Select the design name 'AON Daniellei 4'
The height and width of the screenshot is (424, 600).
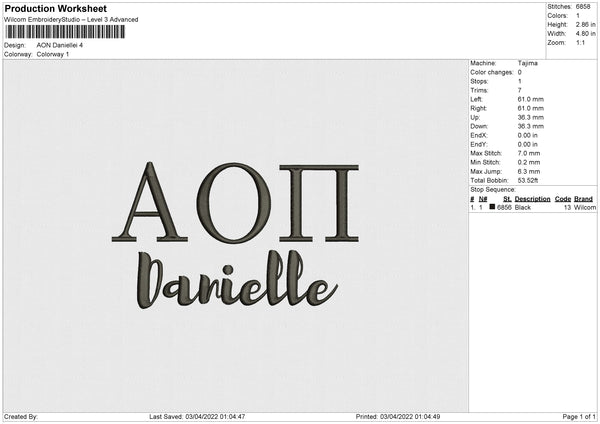(60, 45)
